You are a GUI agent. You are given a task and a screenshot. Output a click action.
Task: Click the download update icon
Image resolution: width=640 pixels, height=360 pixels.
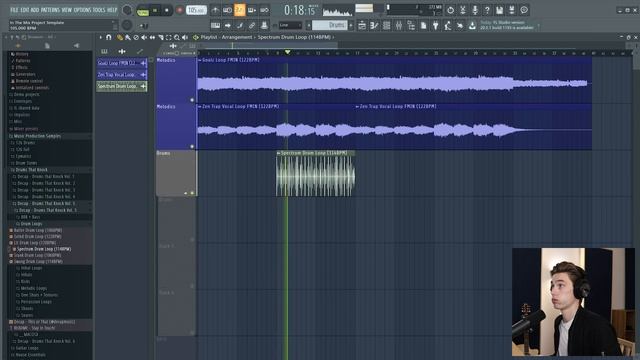472,25
